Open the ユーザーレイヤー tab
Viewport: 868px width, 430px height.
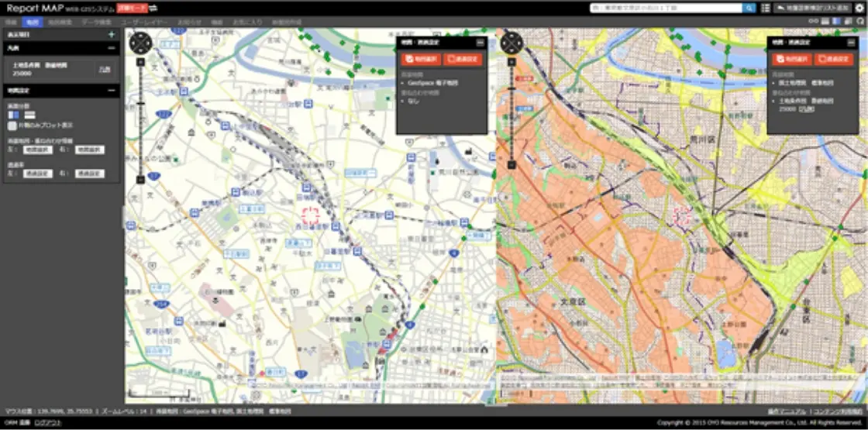[x=144, y=23]
